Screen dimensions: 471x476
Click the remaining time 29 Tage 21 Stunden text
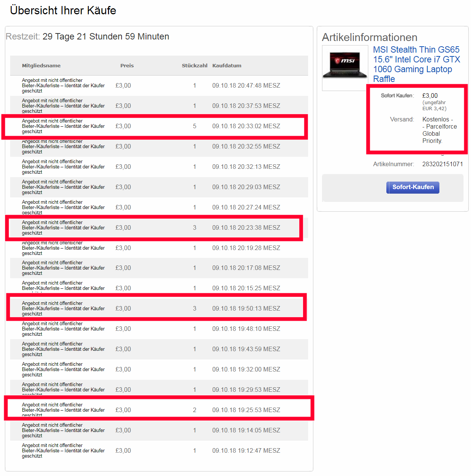[106, 36]
